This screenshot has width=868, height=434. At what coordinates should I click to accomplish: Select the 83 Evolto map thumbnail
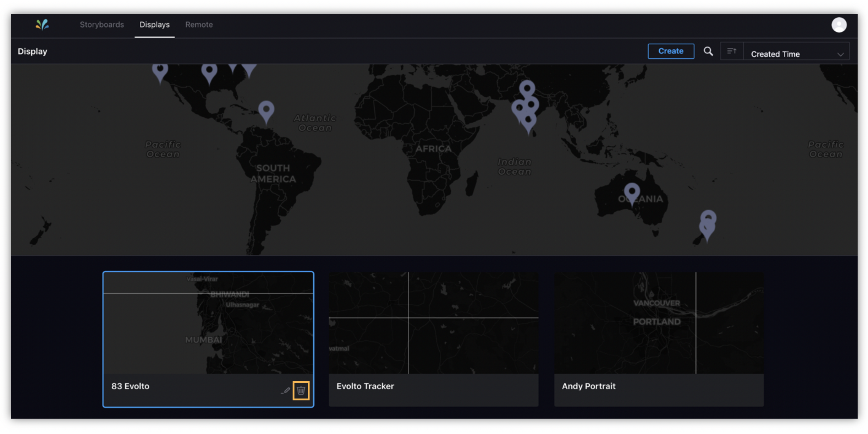click(208, 323)
